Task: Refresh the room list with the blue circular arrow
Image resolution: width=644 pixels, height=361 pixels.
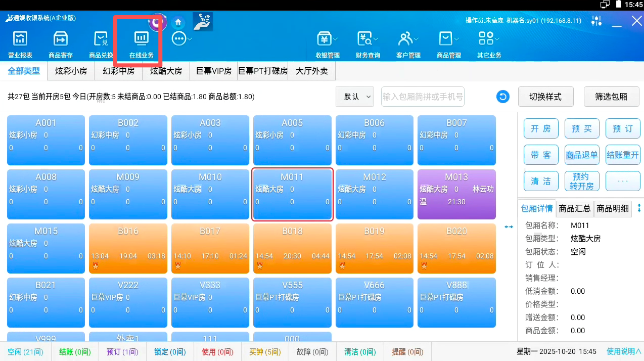Action: click(502, 96)
